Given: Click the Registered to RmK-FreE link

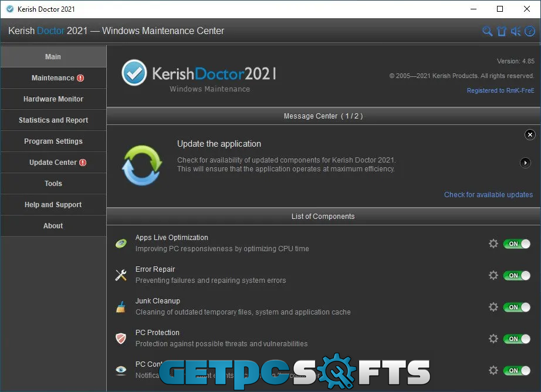Looking at the screenshot, I should pyautogui.click(x=501, y=90).
